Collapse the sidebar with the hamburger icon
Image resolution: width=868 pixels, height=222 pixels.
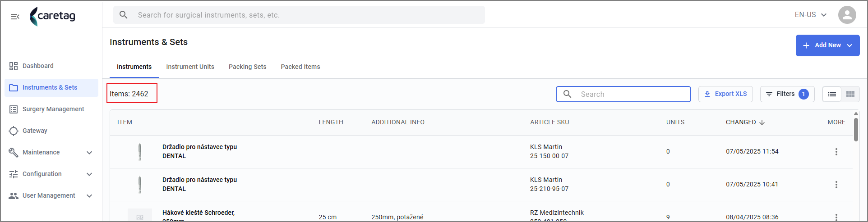pyautogui.click(x=15, y=16)
